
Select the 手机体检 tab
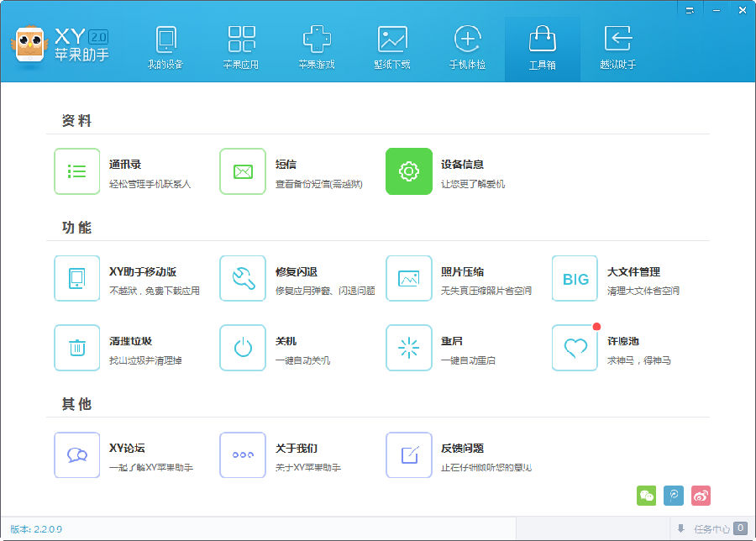tap(467, 48)
